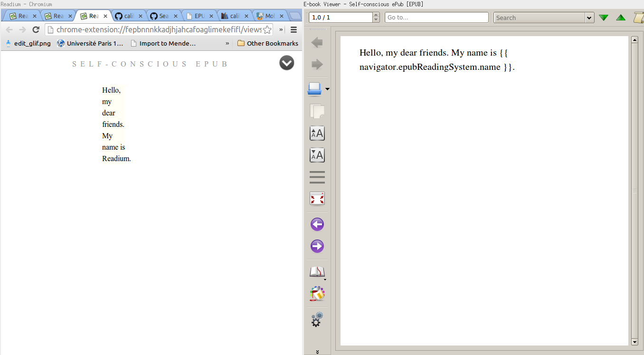Click the vertical scrollbar handle in E-book Viewer
This screenshot has height=355, width=644.
(x=635, y=191)
